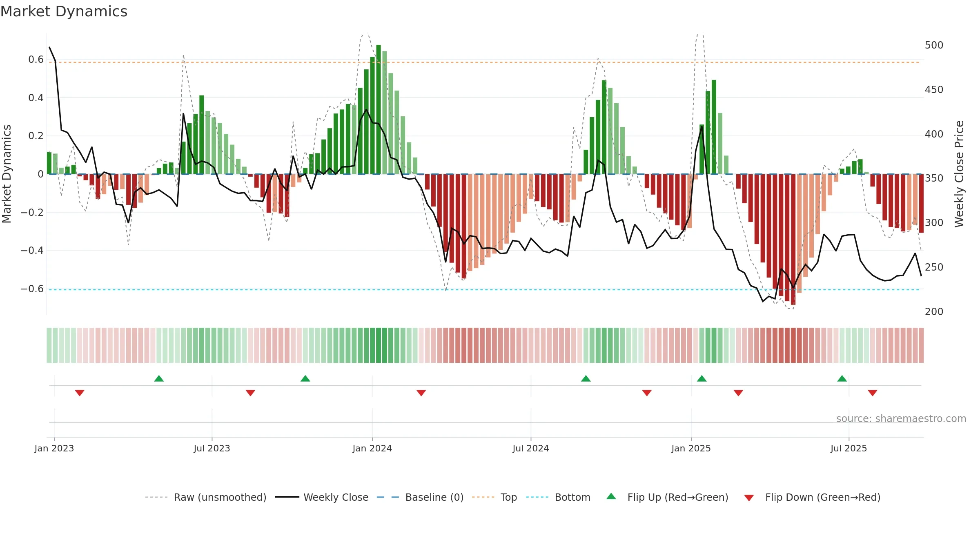Click the Jan 2024 axis label
The height and width of the screenshot is (551, 980).
click(372, 448)
